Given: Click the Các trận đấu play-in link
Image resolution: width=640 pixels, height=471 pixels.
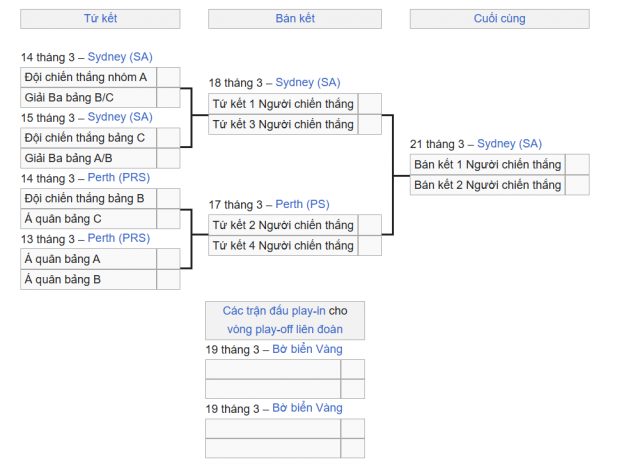Looking at the screenshot, I should coord(274,311).
